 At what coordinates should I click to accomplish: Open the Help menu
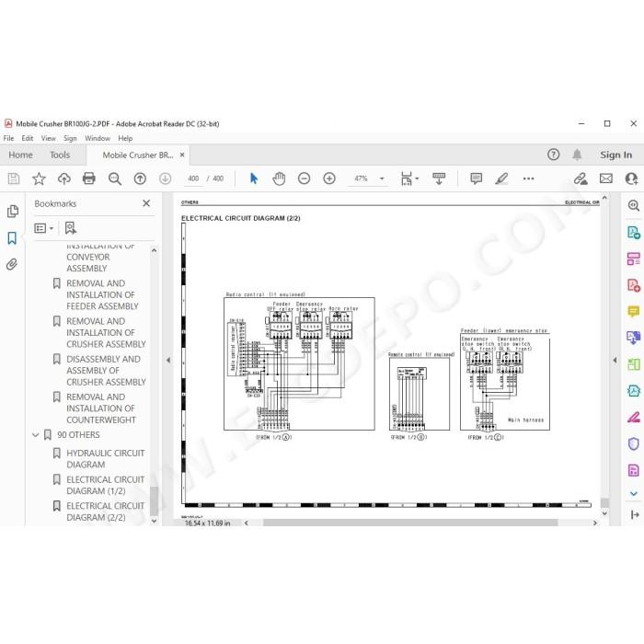(x=125, y=138)
